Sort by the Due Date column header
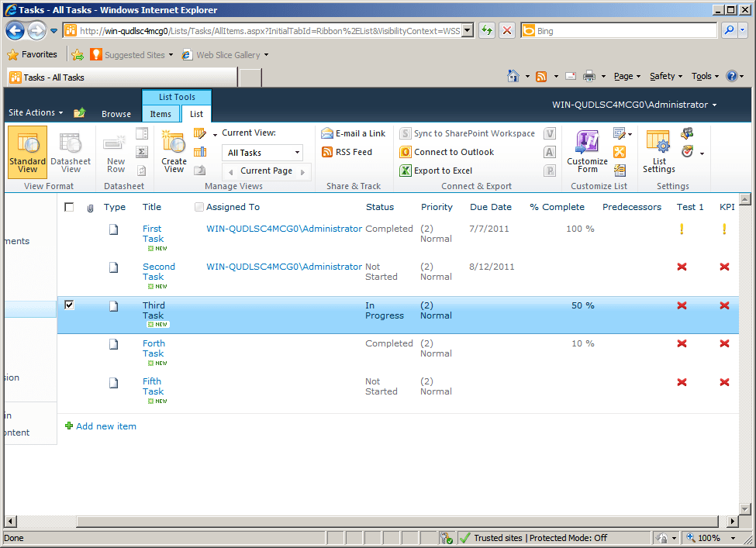 point(490,207)
